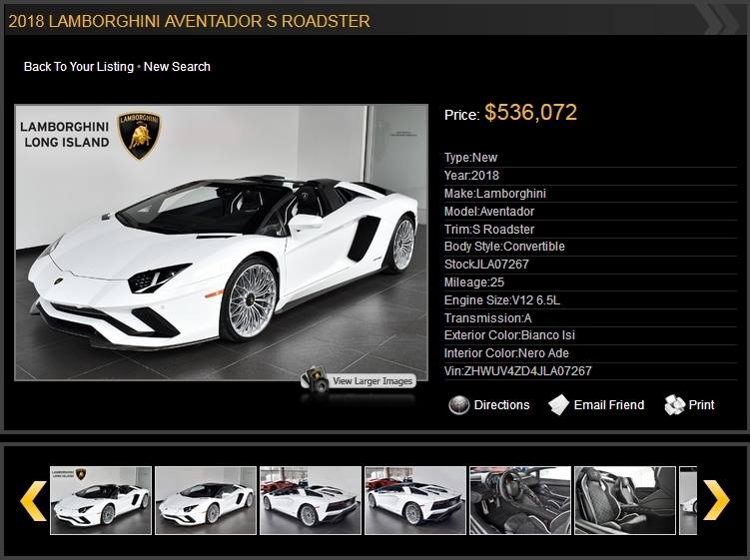The height and width of the screenshot is (560, 750).
Task: Start a New Search
Action: coord(177,67)
